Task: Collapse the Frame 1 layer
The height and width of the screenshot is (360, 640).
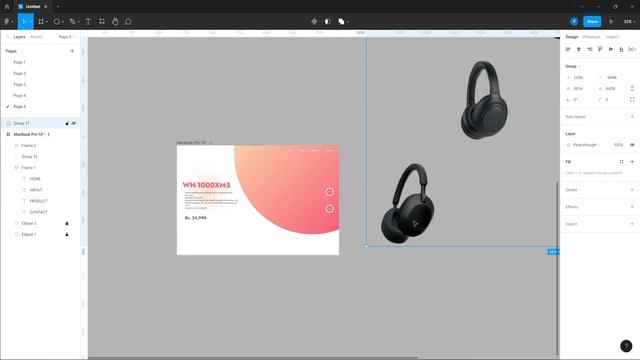Action: [x=16, y=167]
